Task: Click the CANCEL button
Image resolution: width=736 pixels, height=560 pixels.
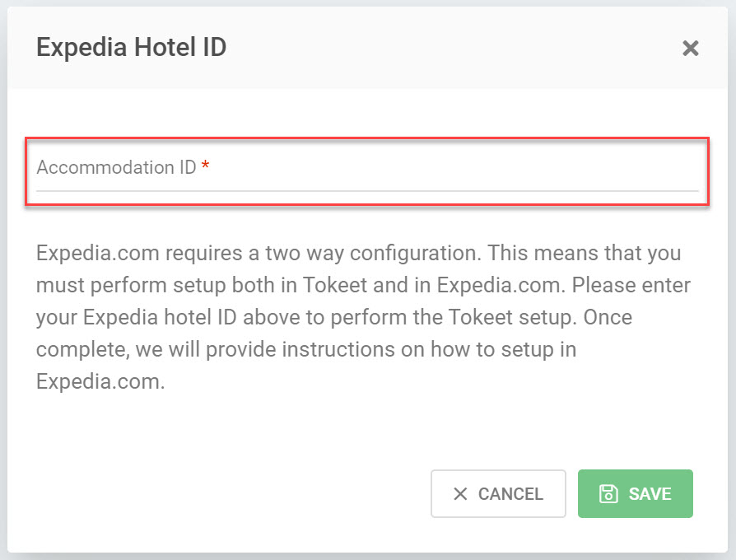Action: pyautogui.click(x=498, y=494)
